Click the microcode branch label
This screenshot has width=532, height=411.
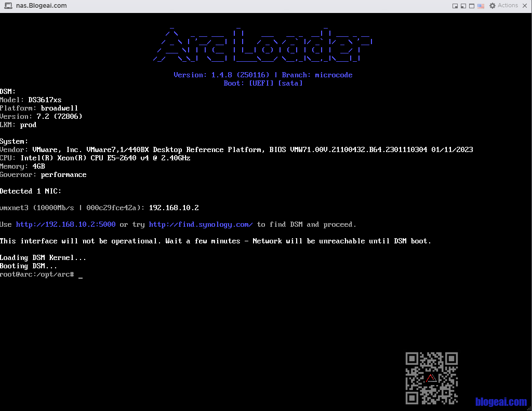tap(334, 75)
